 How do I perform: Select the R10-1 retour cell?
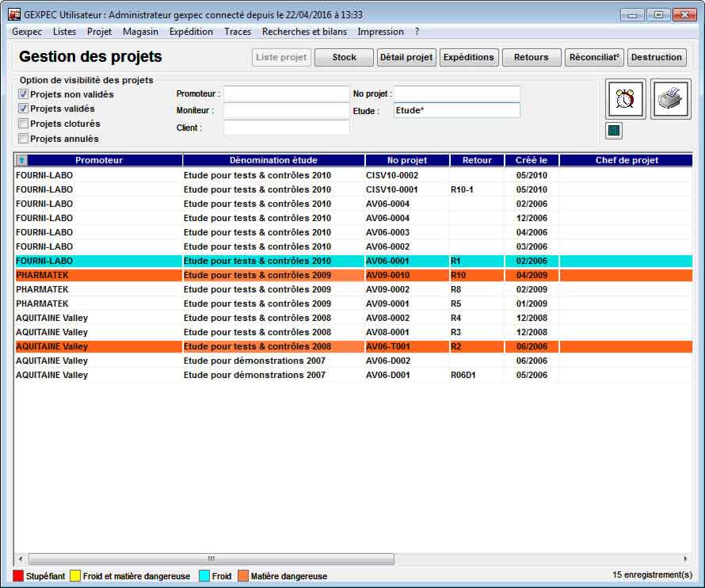click(462, 189)
